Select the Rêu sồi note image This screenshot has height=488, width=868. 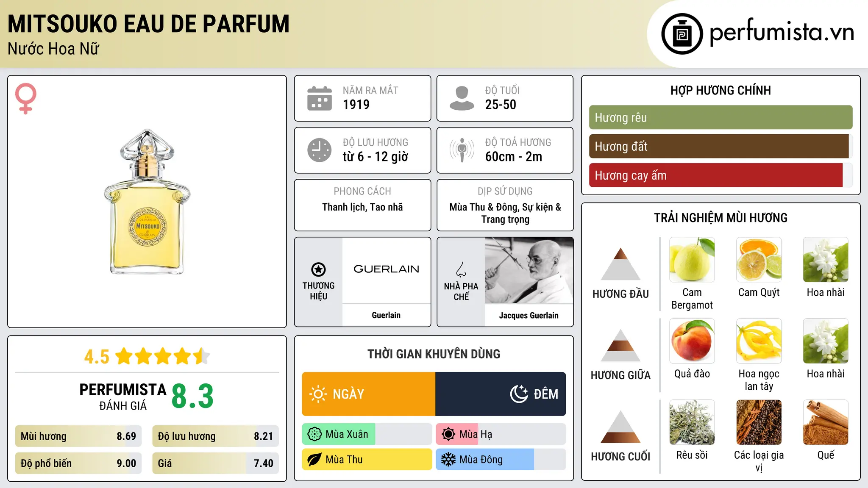pos(692,422)
